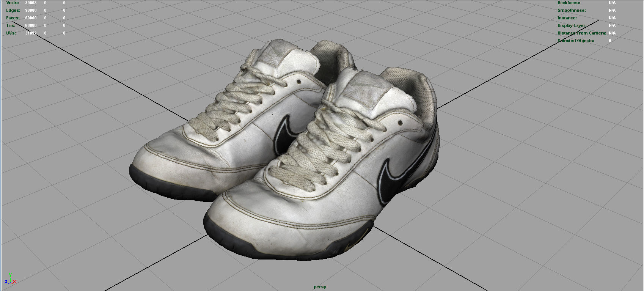This screenshot has height=291, width=644.
Task: Click the edge count value 90000
Action: tap(31, 10)
